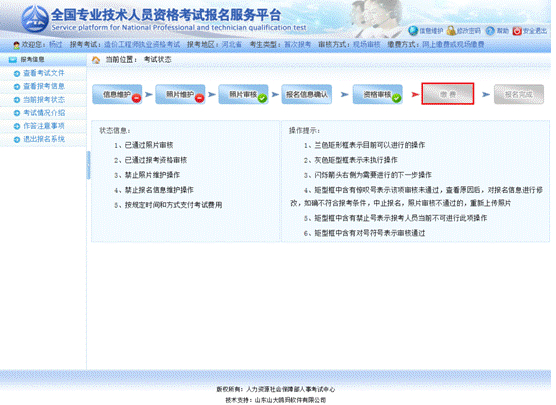Click green checkmark on 资格审核 step

(396, 98)
